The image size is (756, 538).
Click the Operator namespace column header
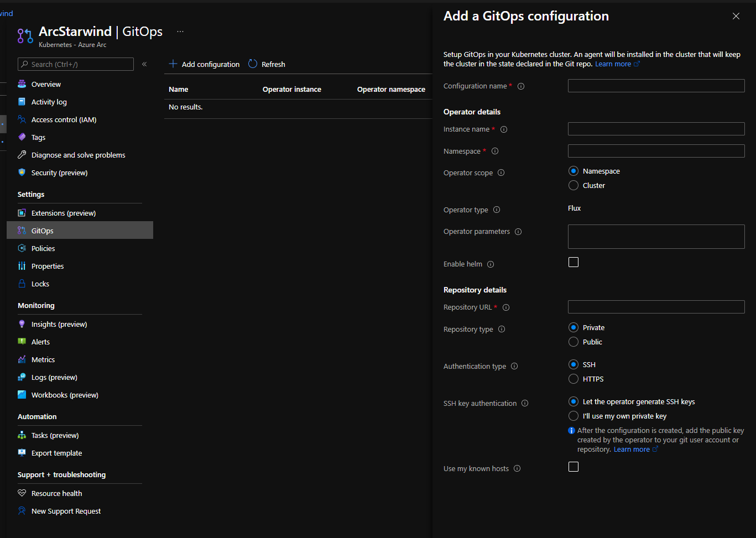pos(391,89)
